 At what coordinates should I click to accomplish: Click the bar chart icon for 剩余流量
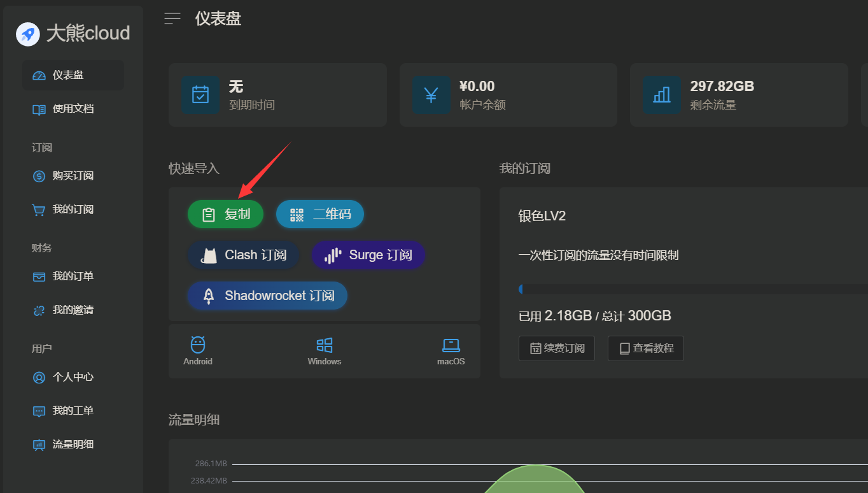[661, 95]
